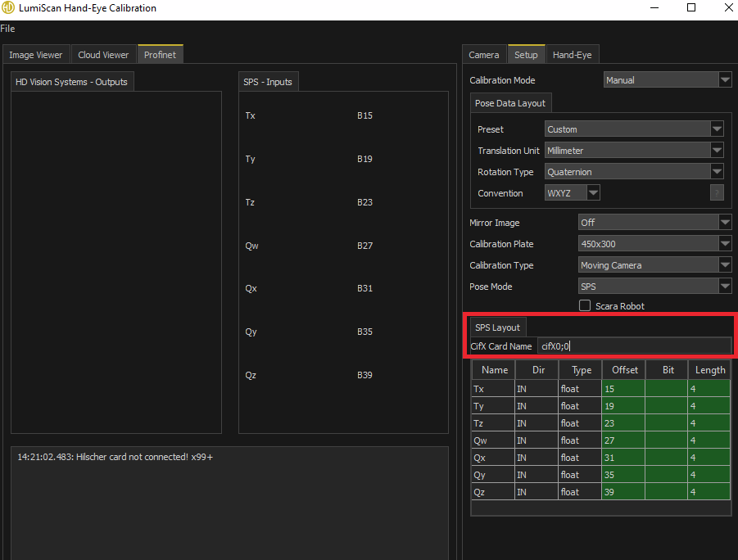Click the Offset cell 23 for Tz
The width and height of the screenshot is (738, 560).
[623, 423]
